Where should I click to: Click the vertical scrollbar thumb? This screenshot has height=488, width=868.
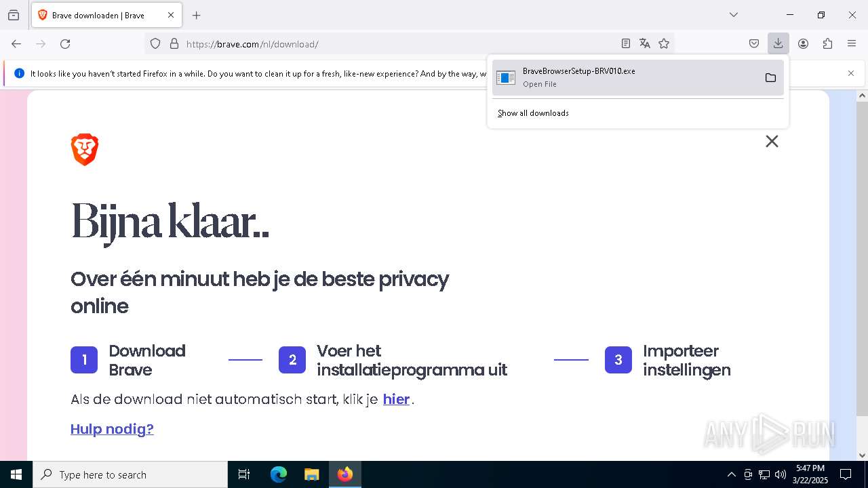(x=862, y=258)
